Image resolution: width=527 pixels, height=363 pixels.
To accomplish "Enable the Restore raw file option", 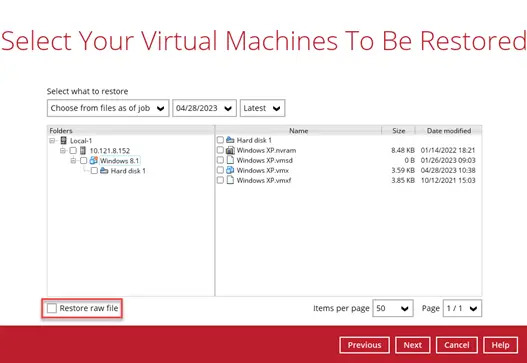I will click(x=52, y=308).
